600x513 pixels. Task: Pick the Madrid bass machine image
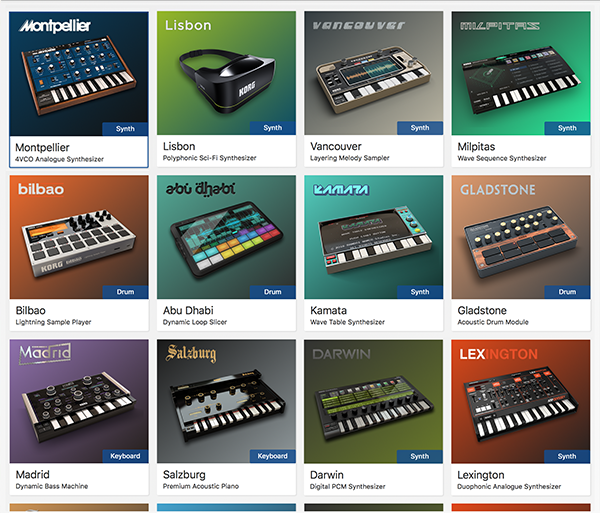tap(79, 401)
